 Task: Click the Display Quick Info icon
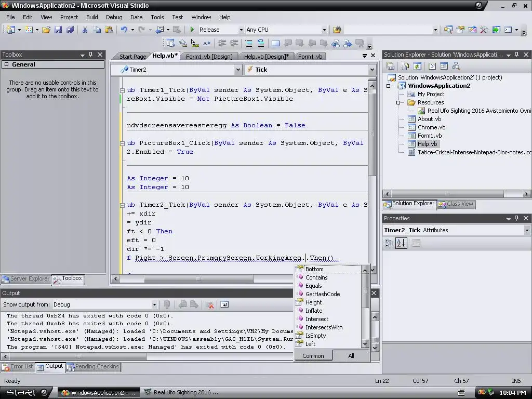tap(194, 43)
